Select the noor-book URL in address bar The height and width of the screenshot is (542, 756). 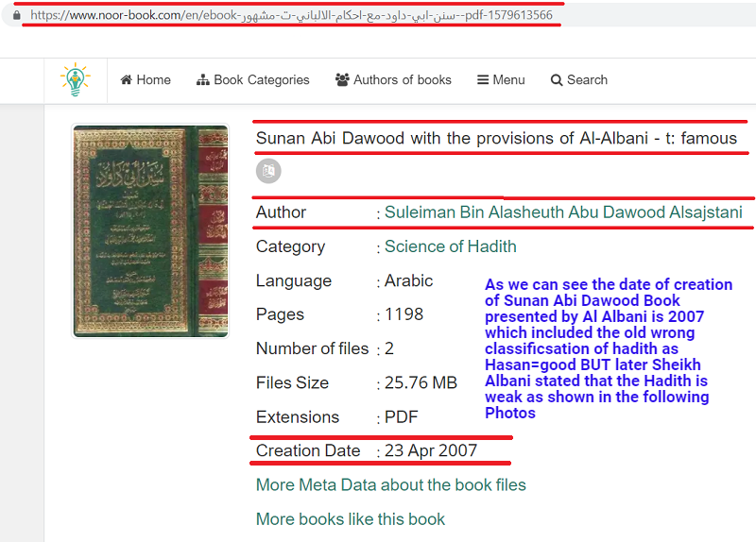coord(291,15)
